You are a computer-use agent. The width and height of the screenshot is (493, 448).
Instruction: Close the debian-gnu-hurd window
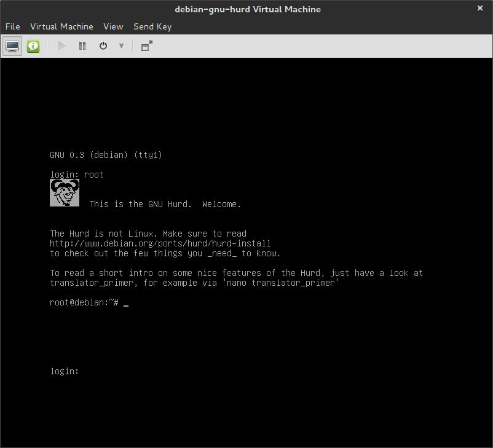pyautogui.click(x=480, y=9)
